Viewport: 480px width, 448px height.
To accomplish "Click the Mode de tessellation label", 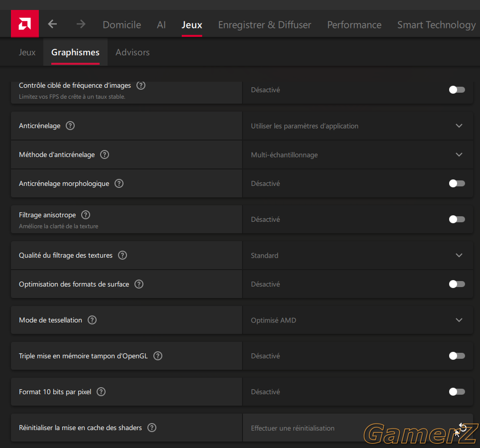I will tap(50, 320).
